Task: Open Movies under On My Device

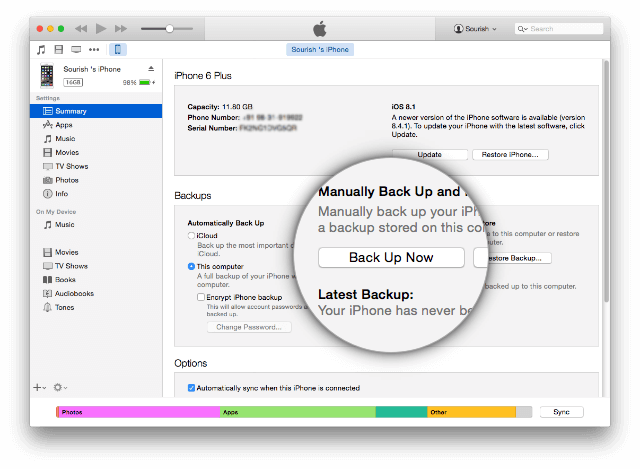Action: click(96, 252)
